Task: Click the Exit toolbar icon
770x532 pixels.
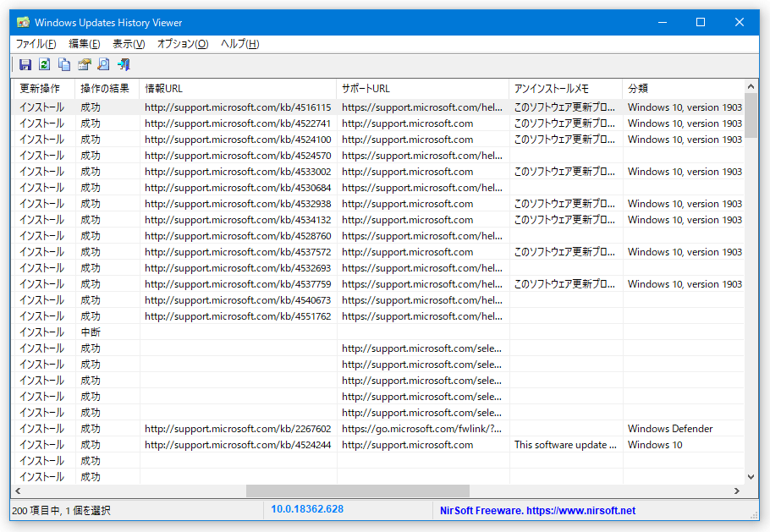Action: click(124, 64)
